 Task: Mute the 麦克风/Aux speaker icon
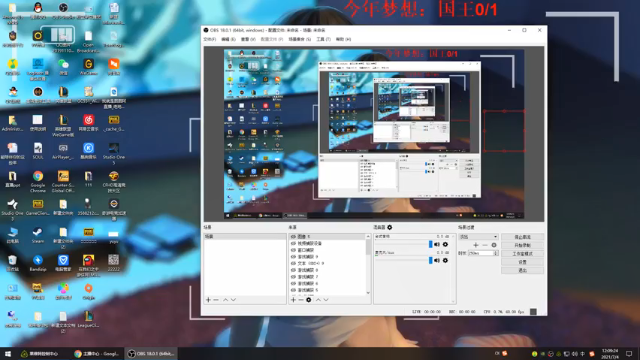(x=437, y=260)
